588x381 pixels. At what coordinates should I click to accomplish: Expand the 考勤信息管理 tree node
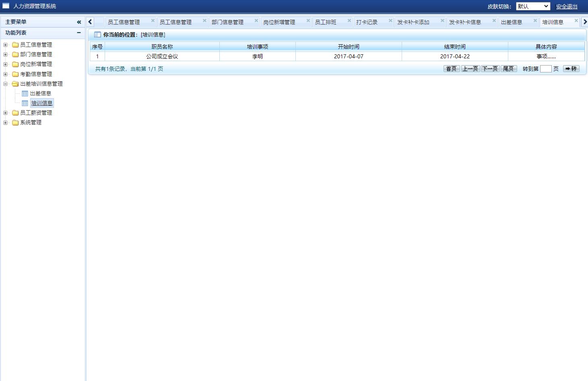tap(5, 74)
